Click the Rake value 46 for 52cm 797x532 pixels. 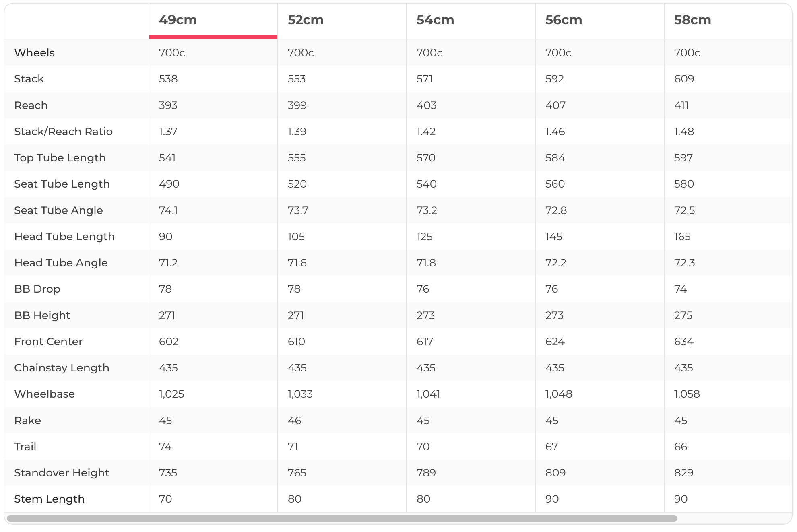(294, 421)
